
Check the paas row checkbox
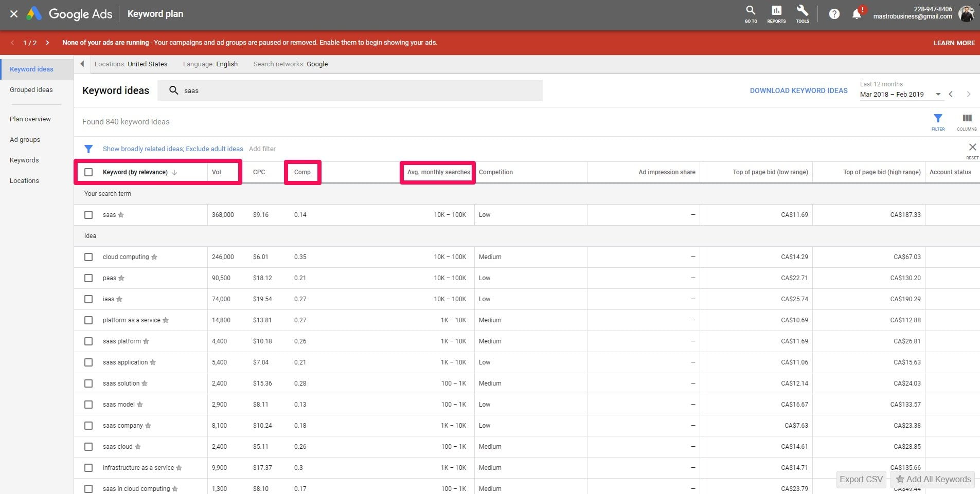click(x=88, y=278)
